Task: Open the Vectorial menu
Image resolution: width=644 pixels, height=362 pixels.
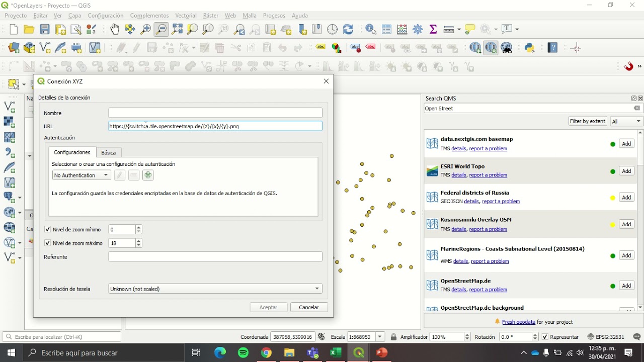Action: click(186, 16)
